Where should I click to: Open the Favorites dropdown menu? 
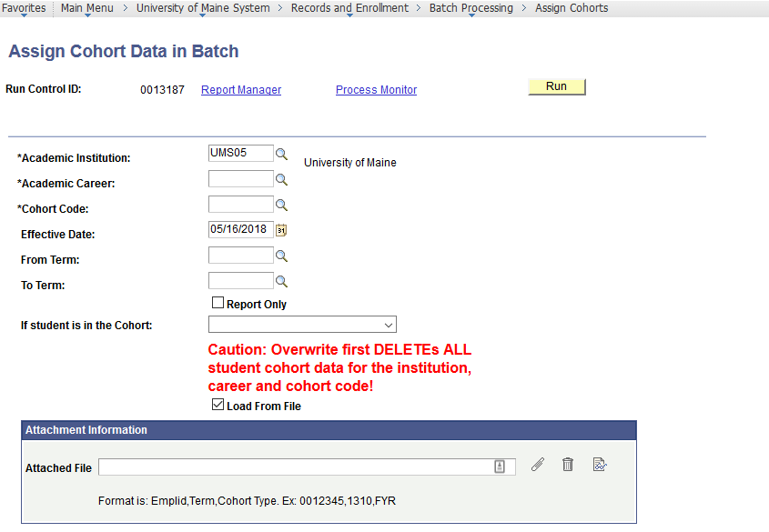point(24,8)
